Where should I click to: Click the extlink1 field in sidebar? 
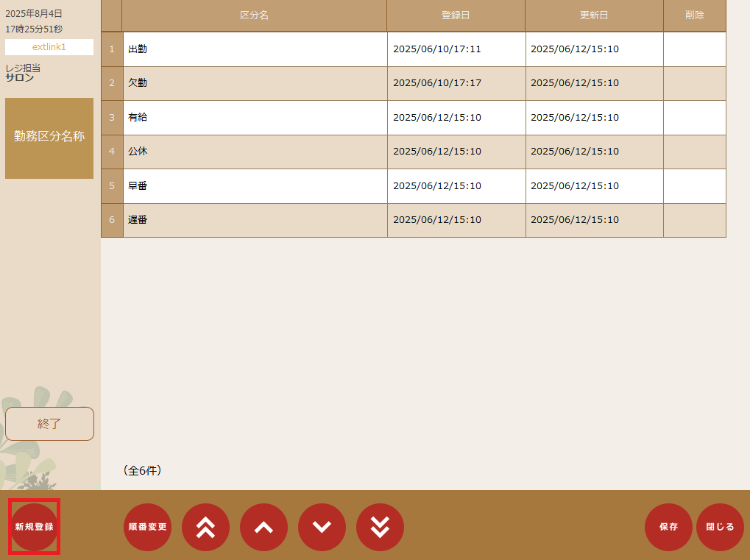pos(49,47)
